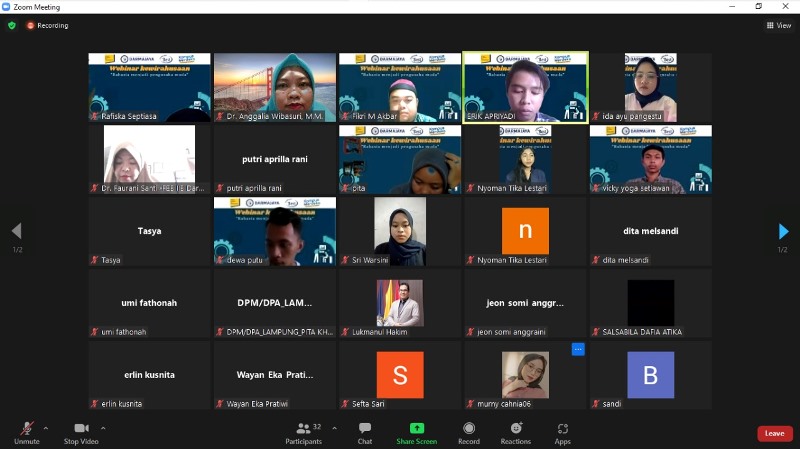Select SALSABILA DAFIA ATIKA tile
The height and width of the screenshot is (449, 800).
(x=651, y=303)
